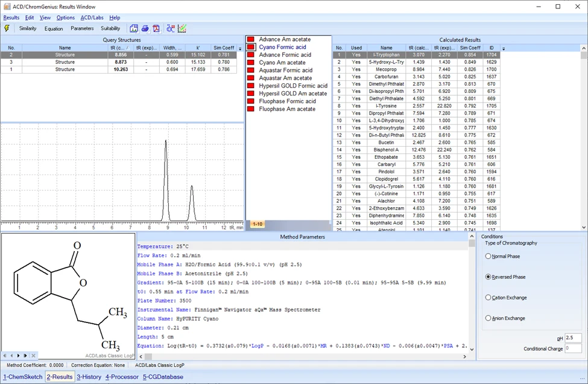Click the Equation toolbar button
Image resolution: width=588 pixels, height=384 pixels.
54,28
